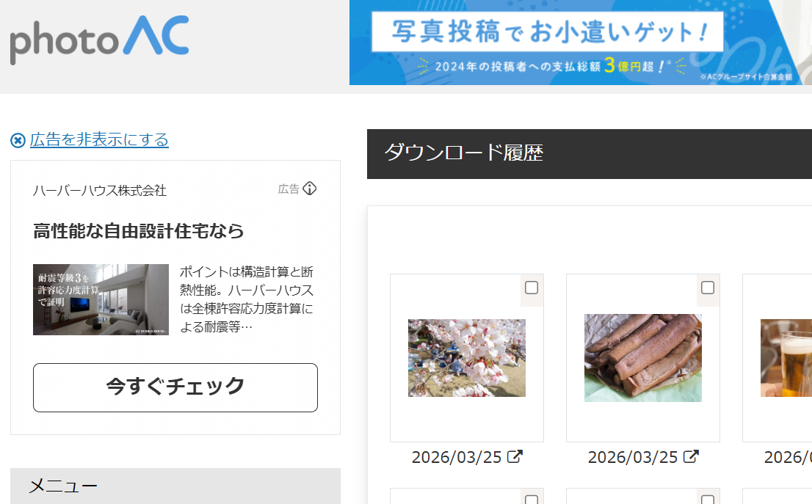Open the brown food thumbnail
Screen dimensions: 812x504
click(x=642, y=358)
